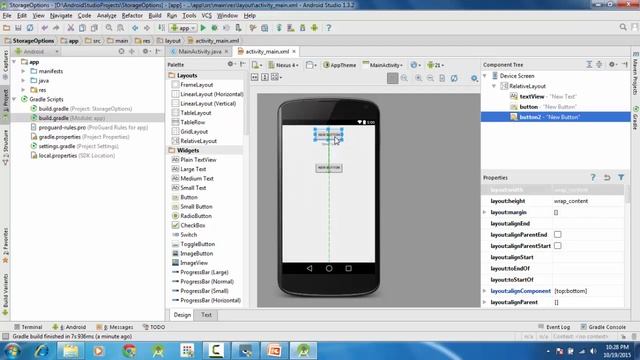Toggle the viewport render mode button
Viewport: 640px width, 360px height.
click(392, 78)
